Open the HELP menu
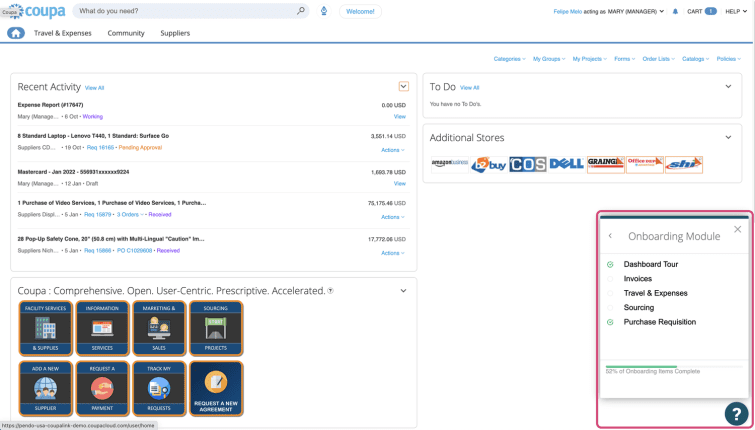This screenshot has width=755, height=430. pos(736,12)
